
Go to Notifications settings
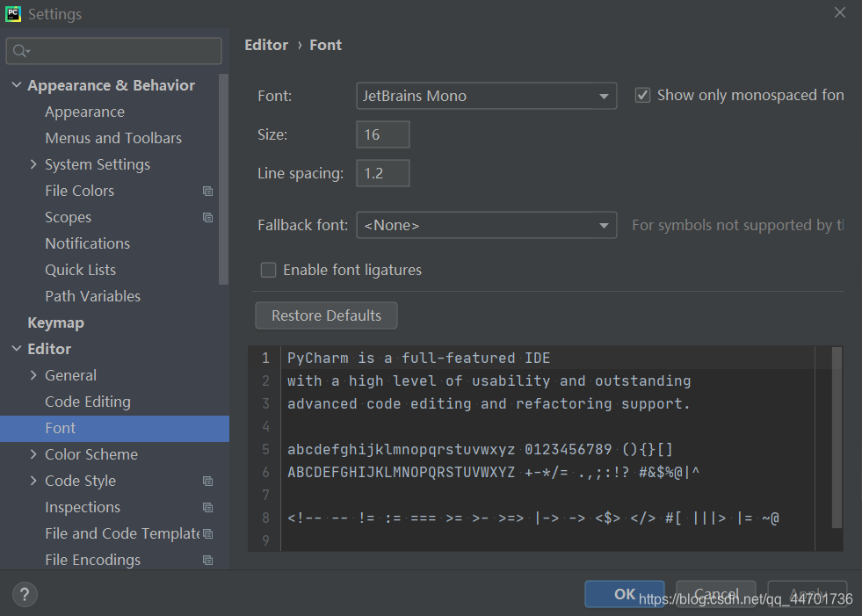(x=87, y=243)
